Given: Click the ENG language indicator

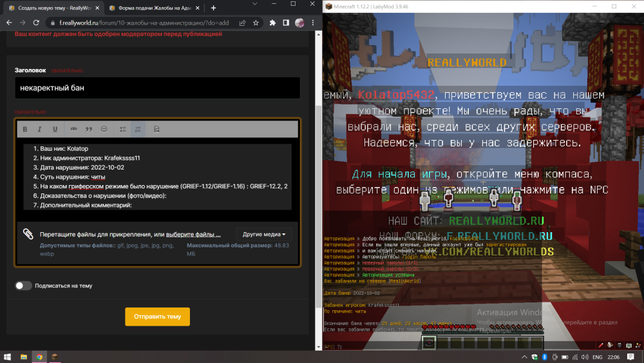Looking at the screenshot, I should [x=598, y=357].
